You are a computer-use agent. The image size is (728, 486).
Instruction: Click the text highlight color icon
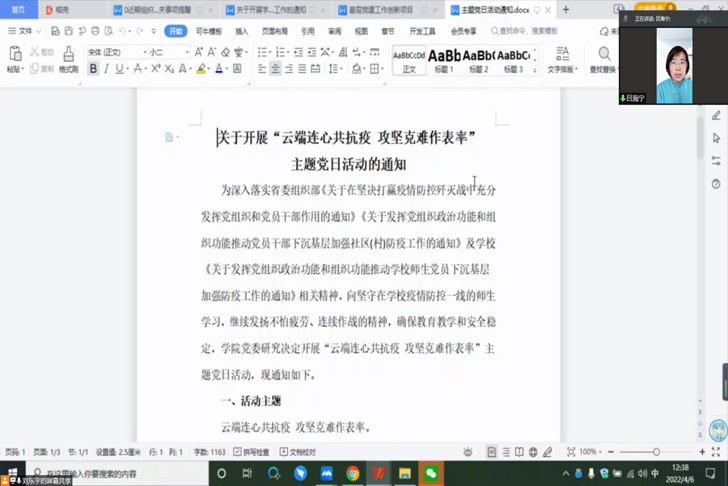(x=201, y=69)
